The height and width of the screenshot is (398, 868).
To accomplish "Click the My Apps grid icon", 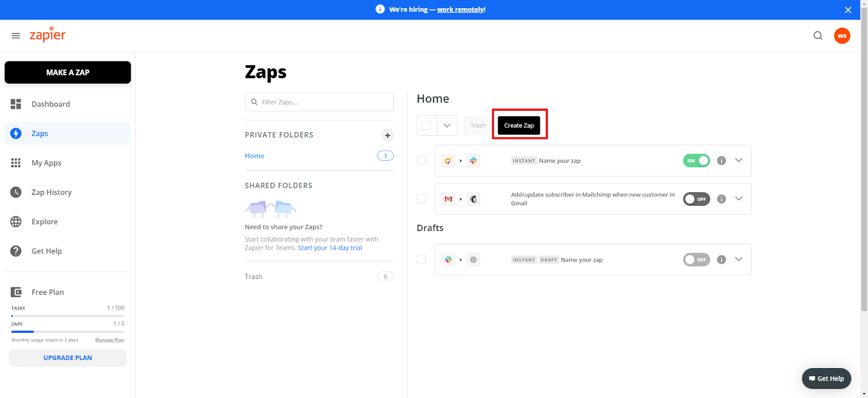I will click(x=16, y=163).
